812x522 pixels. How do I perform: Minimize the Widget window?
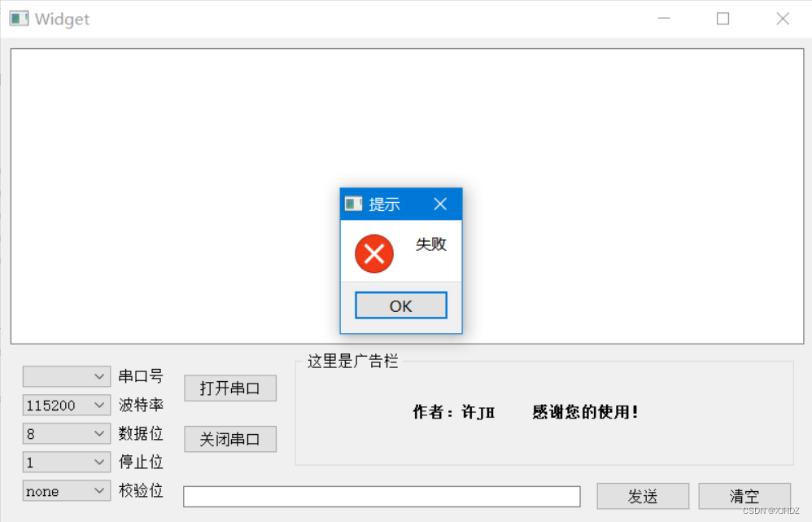664,19
